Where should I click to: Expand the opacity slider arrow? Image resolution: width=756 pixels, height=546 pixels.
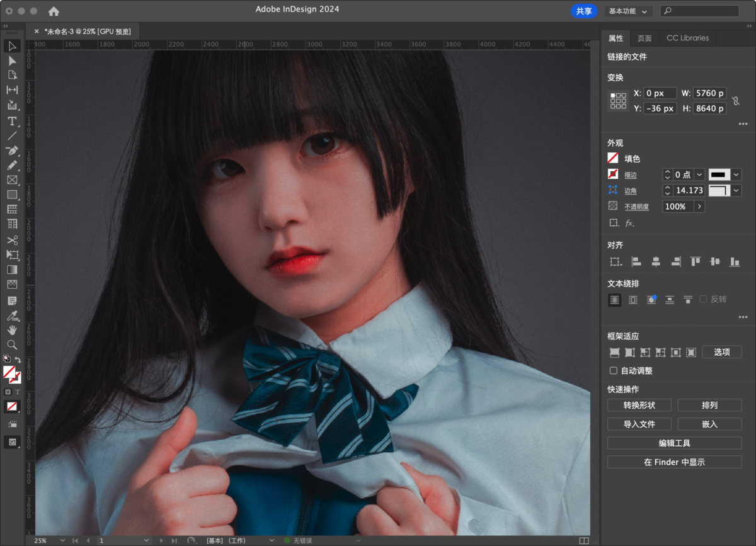point(699,207)
